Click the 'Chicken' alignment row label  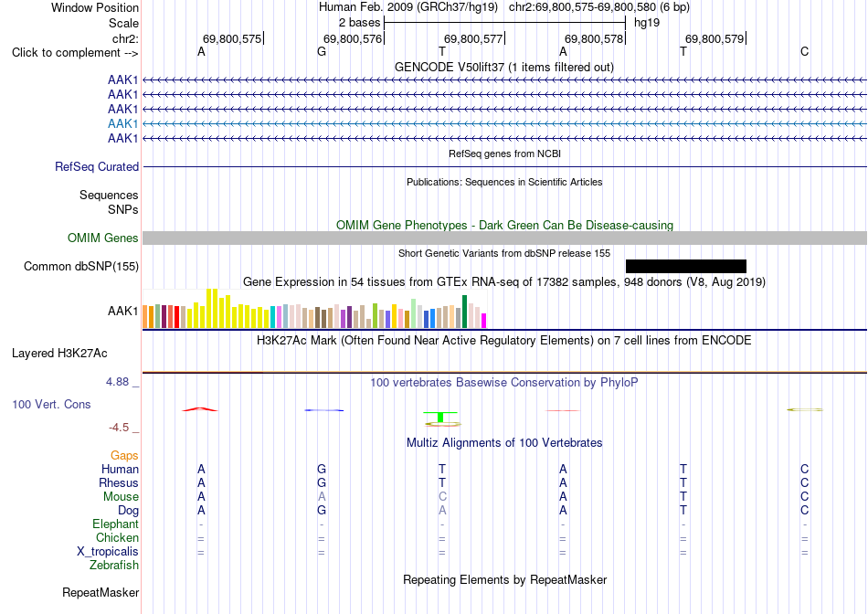(117, 537)
